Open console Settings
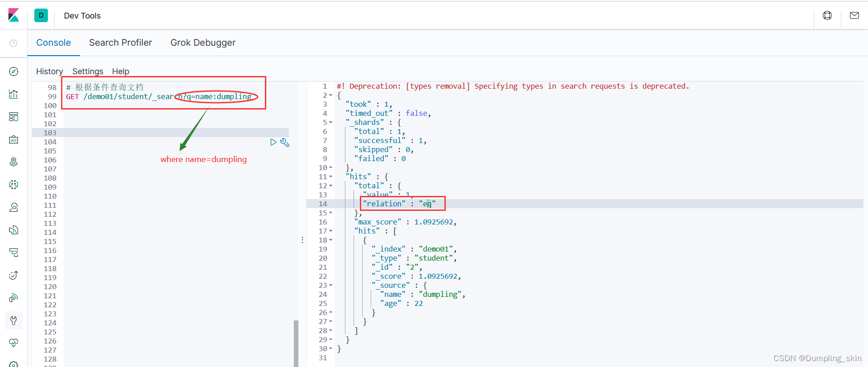 tap(88, 71)
